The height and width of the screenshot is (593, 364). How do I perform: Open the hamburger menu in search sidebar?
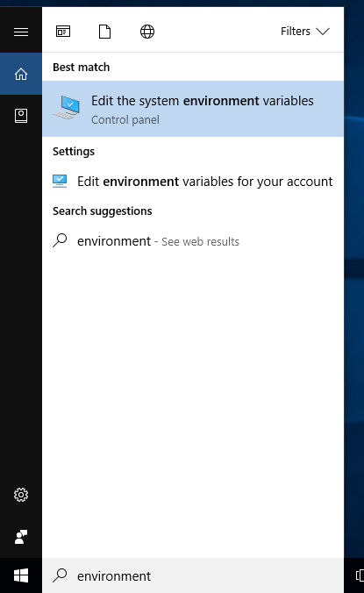21,32
